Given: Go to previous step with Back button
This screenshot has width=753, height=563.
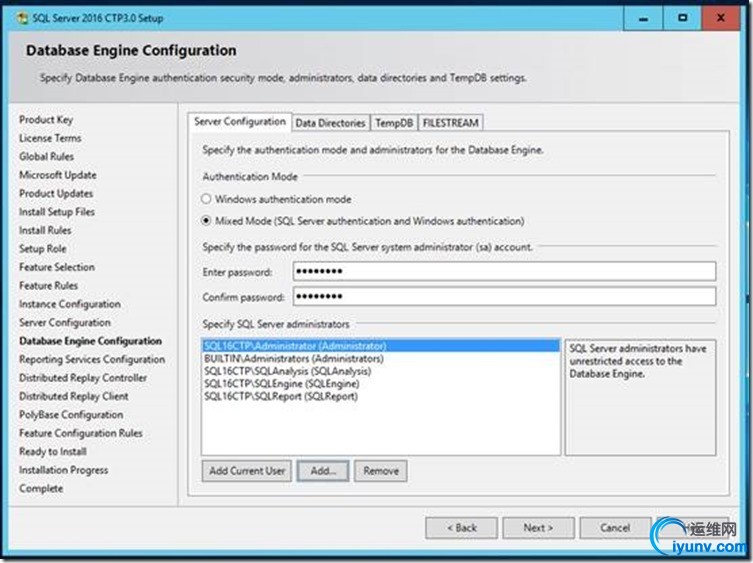Looking at the screenshot, I should pyautogui.click(x=462, y=528).
